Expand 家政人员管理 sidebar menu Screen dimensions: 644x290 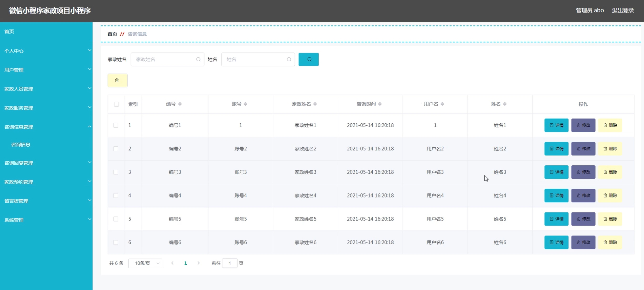(46, 89)
